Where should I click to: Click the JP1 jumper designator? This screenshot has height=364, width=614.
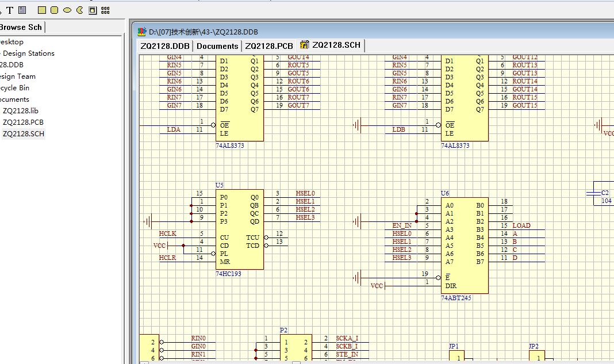[454, 346]
